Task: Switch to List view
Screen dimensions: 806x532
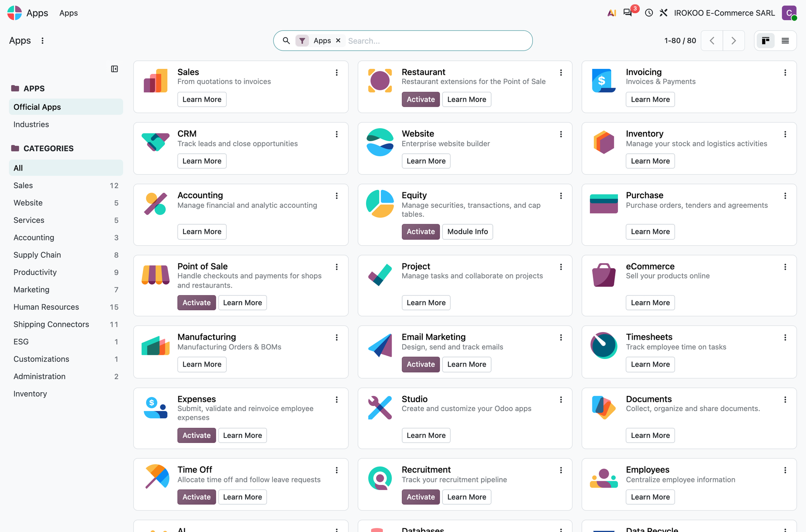Action: click(x=785, y=41)
